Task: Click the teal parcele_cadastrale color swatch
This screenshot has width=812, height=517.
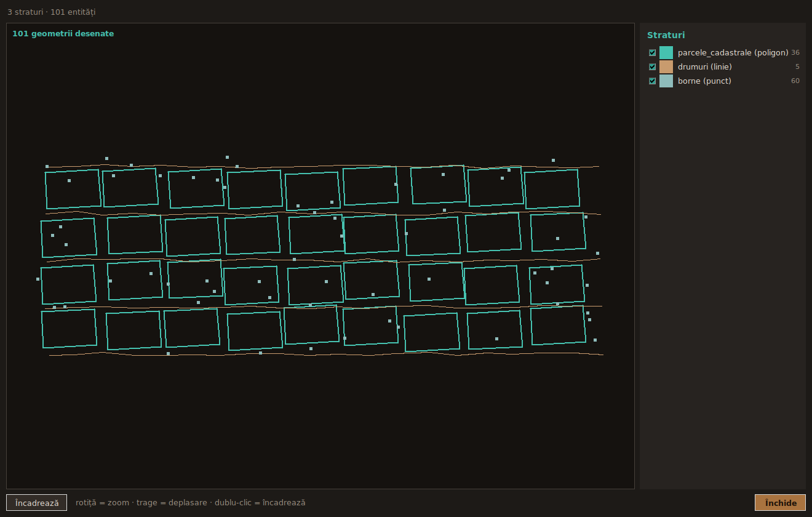Action: tap(666, 53)
